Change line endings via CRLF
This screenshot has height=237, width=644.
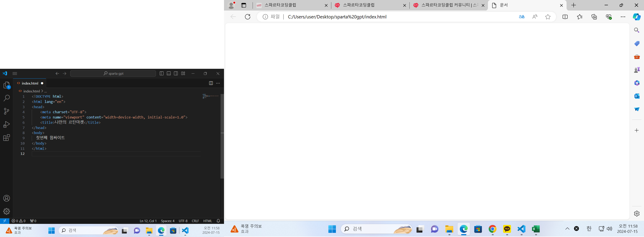coord(195,221)
